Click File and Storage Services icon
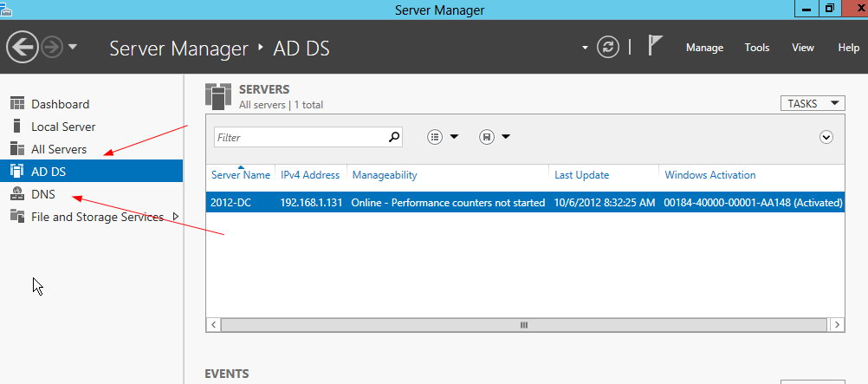This screenshot has width=868, height=384. (17, 217)
